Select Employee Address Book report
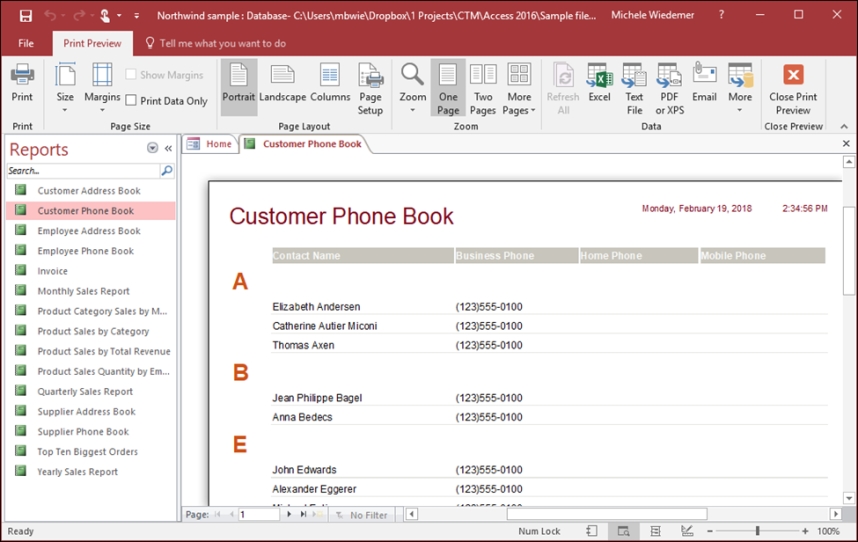The width and height of the screenshot is (858, 542). tap(89, 231)
